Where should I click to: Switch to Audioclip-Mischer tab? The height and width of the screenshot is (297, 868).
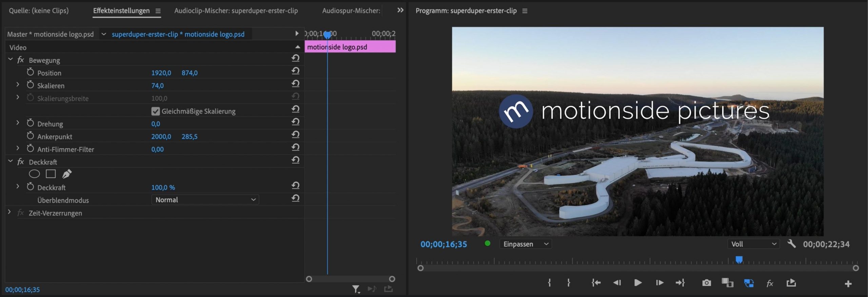click(236, 11)
